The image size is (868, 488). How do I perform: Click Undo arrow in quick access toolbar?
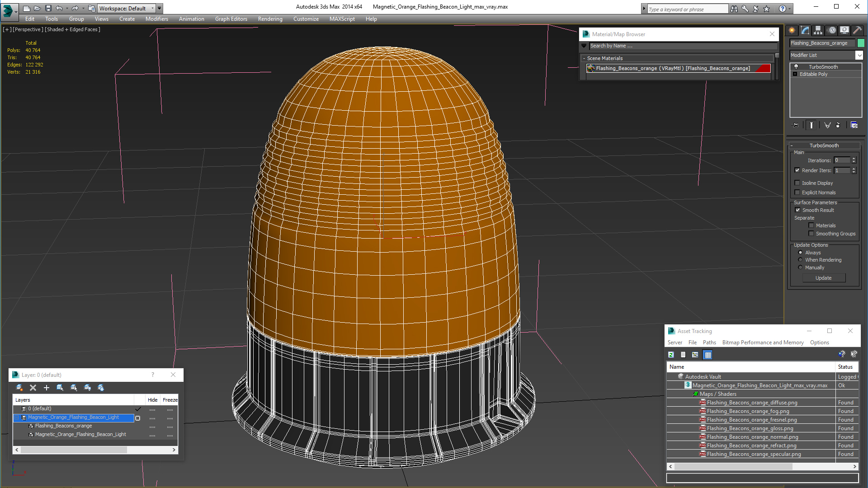click(59, 8)
